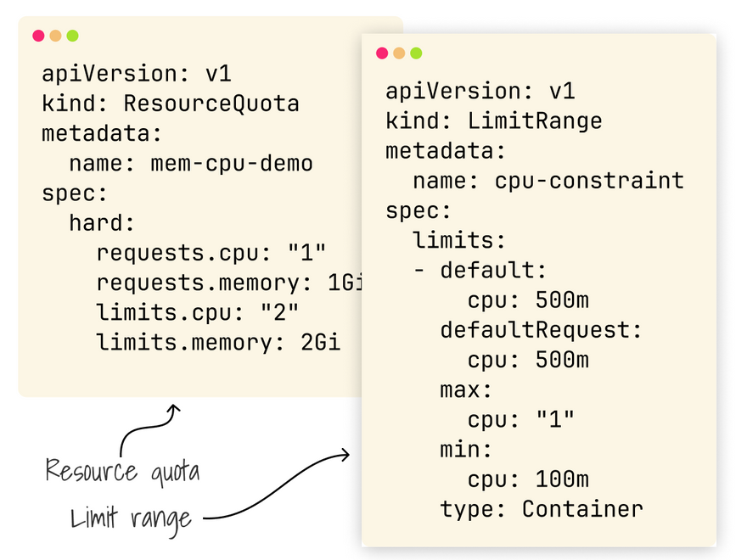Click the "kind: ResourceQuota" line
The height and width of the screenshot is (560, 747).
point(171,104)
